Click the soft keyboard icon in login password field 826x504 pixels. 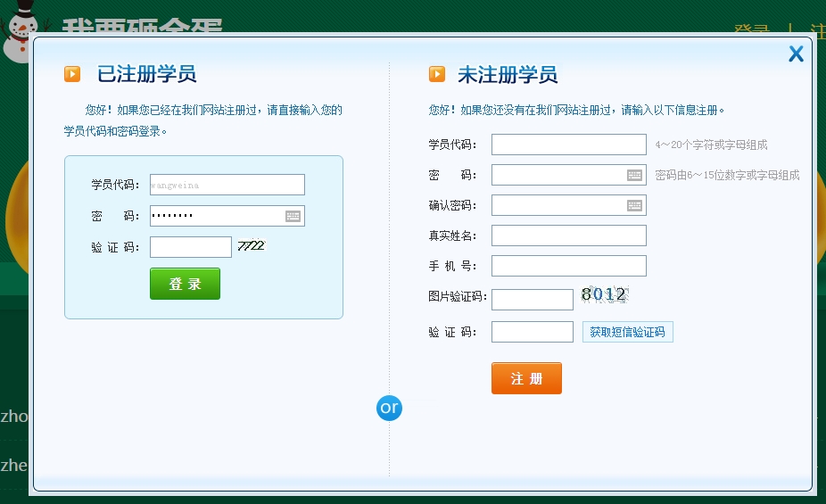coord(293,216)
